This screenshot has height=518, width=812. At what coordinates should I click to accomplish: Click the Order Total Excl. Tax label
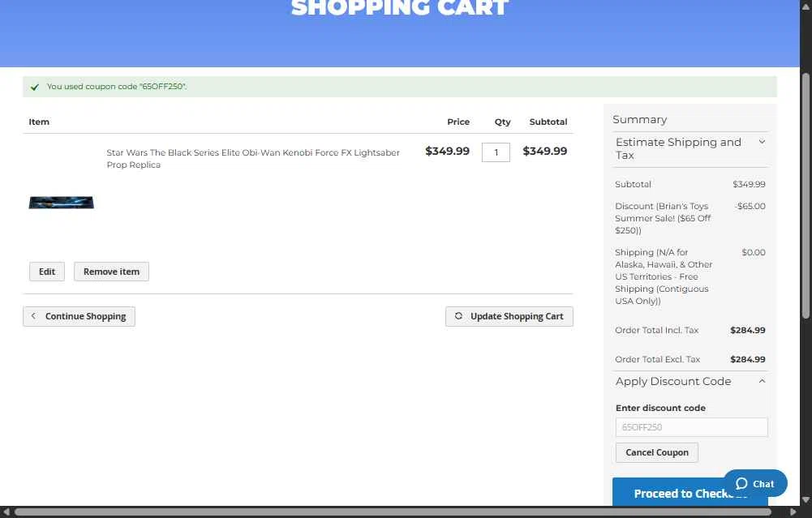(x=657, y=359)
